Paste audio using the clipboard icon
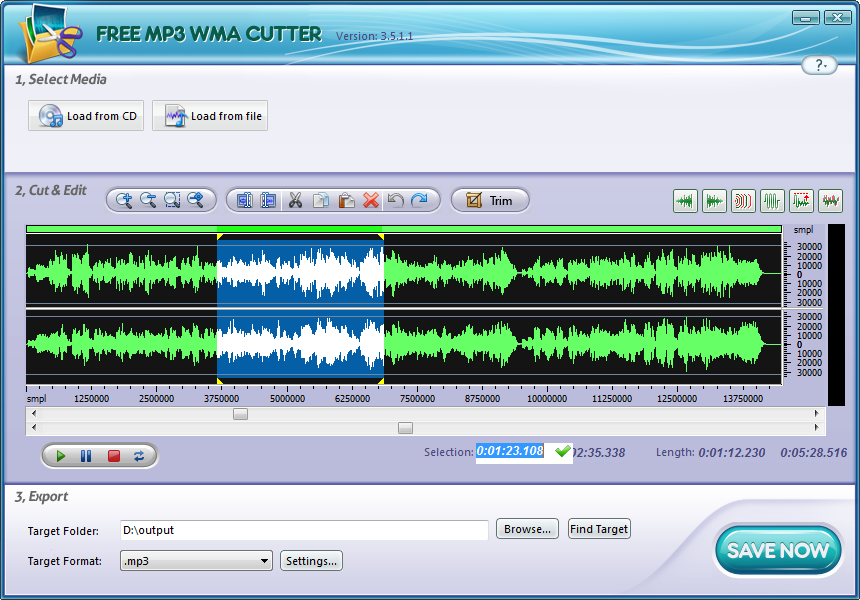This screenshot has width=860, height=600. click(x=346, y=200)
